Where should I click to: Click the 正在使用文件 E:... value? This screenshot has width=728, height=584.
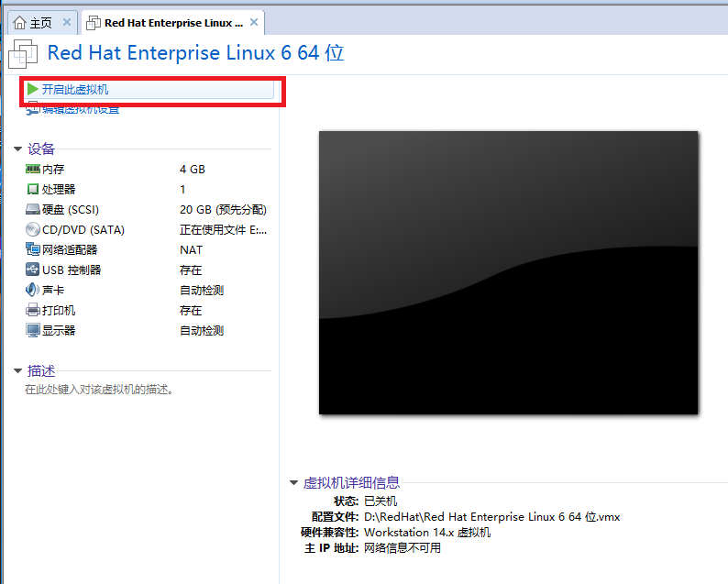223,230
